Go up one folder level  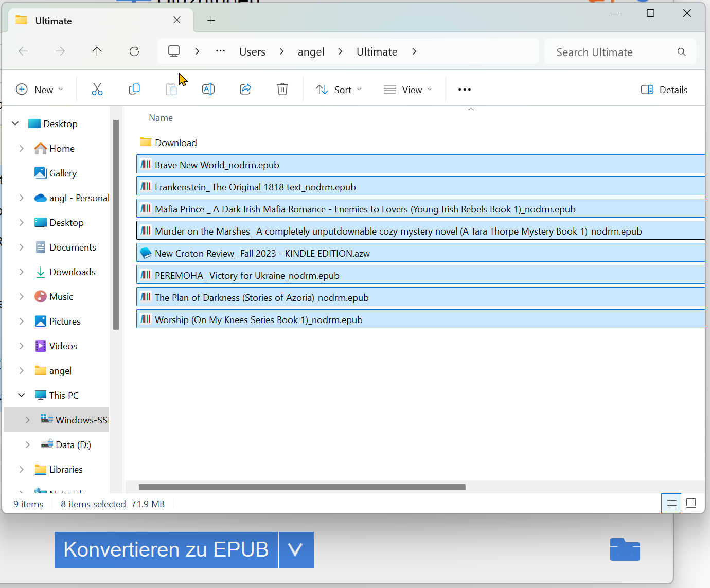point(97,51)
